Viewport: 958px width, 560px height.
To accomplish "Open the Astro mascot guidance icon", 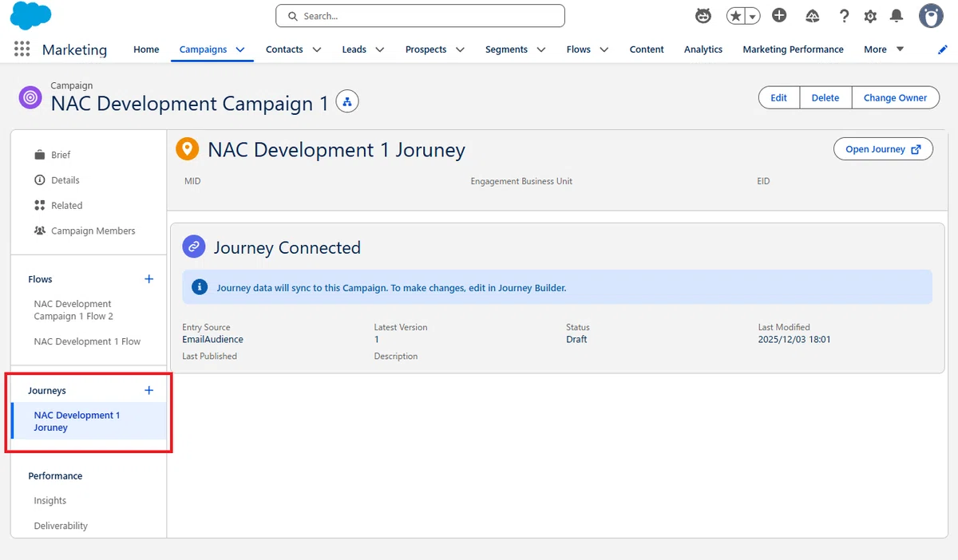I will [703, 16].
